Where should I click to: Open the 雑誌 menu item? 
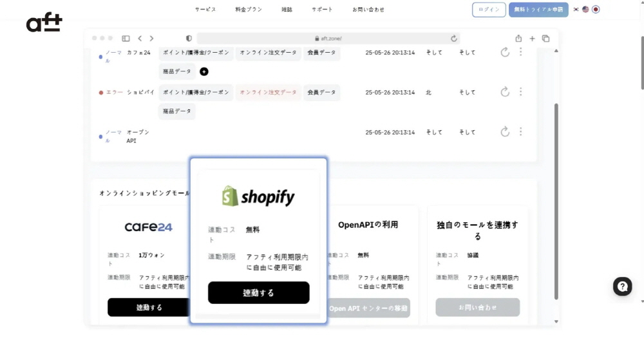tap(287, 10)
